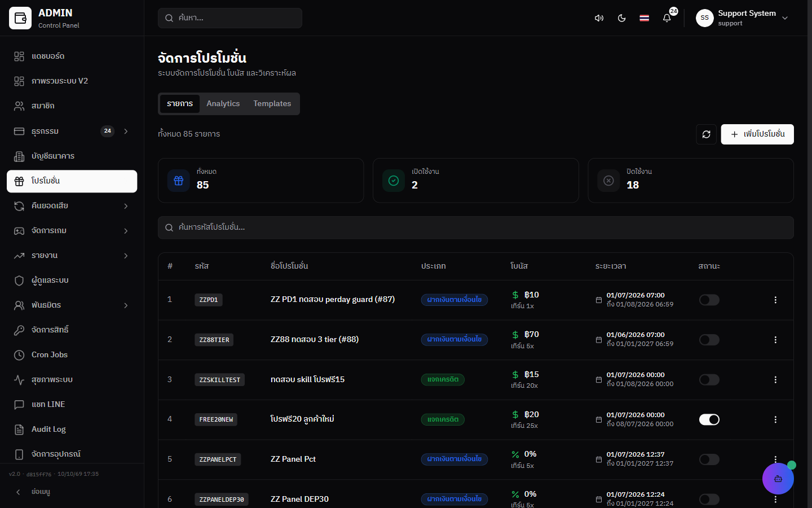Open three-dot menu for ZZSKILLTEST row
812x508 pixels.
pos(775,380)
